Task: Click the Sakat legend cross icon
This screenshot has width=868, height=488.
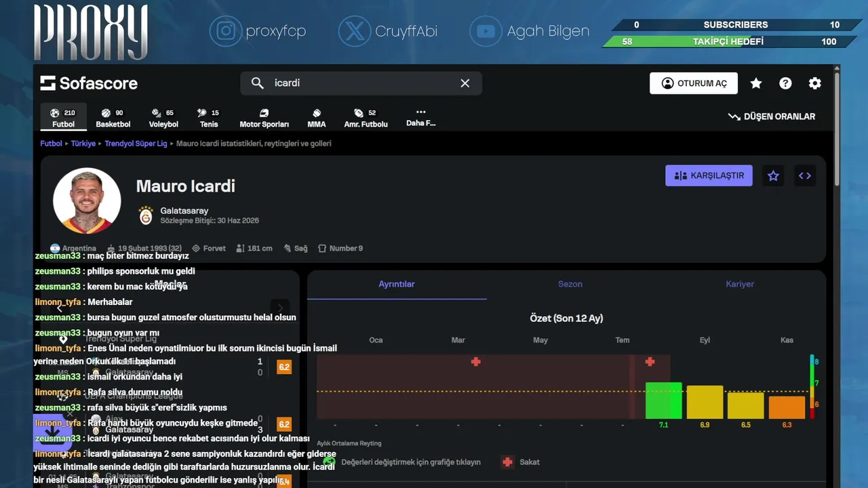Action: [507, 462]
